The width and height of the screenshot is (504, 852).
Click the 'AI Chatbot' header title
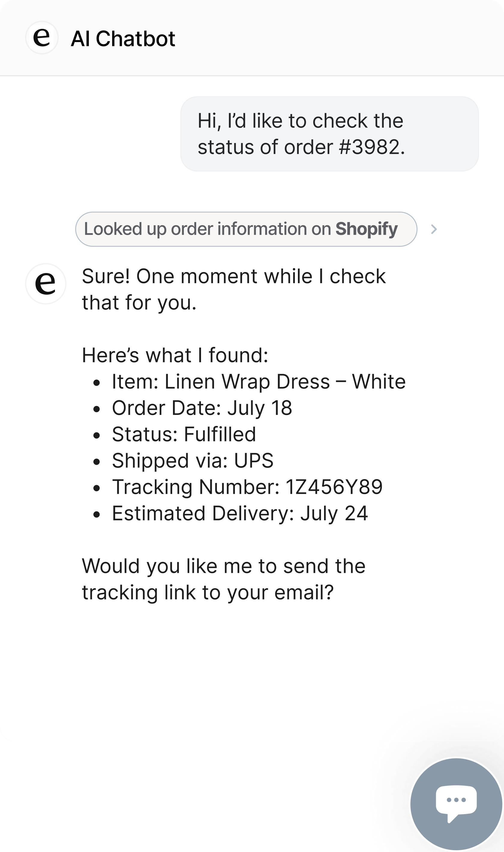coord(123,38)
